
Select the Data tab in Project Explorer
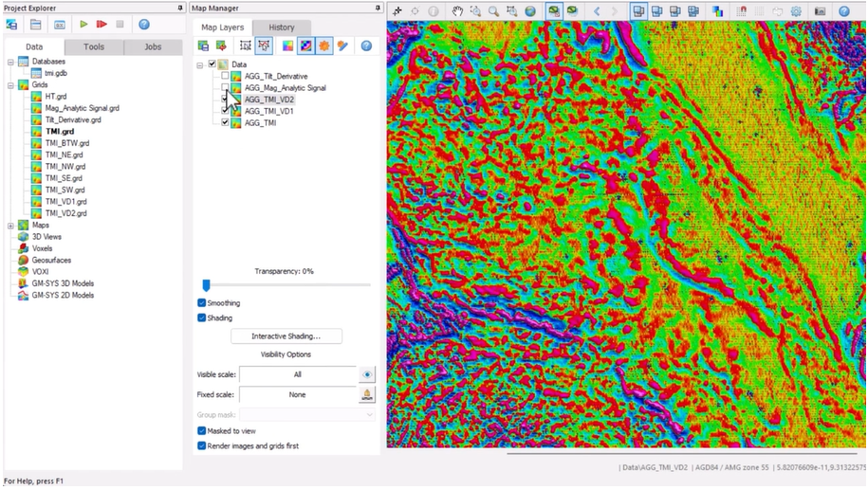pyautogui.click(x=34, y=47)
